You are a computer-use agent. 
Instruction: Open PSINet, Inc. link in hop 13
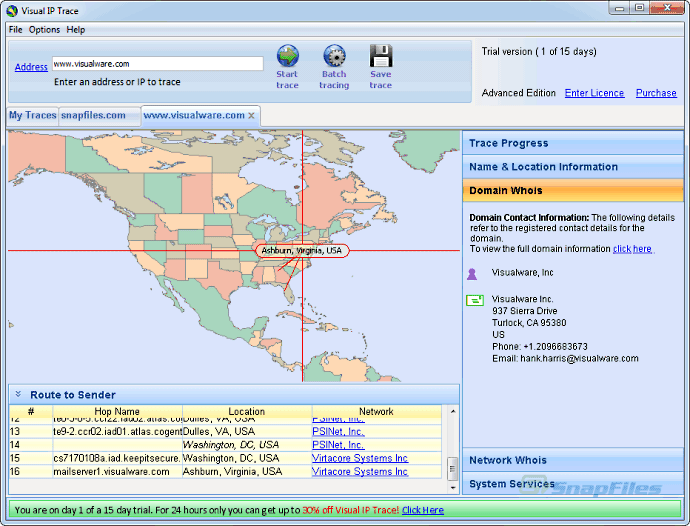coord(338,431)
